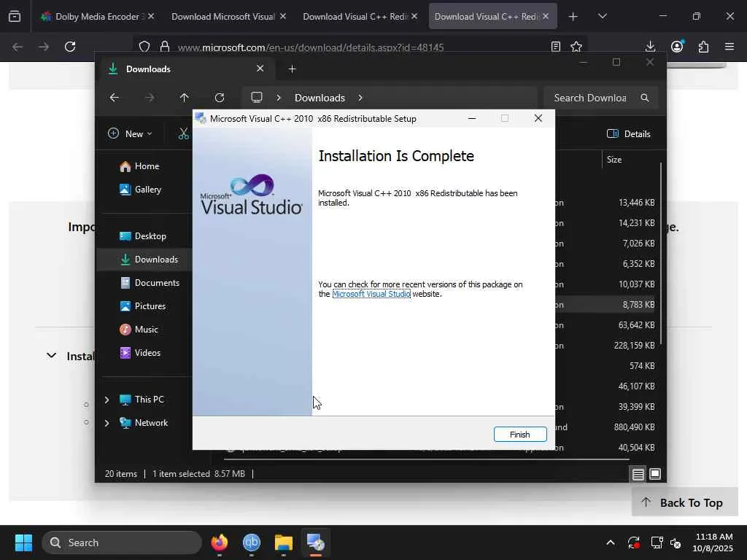Open a new browser tab
The image size is (747, 560).
coord(573,17)
